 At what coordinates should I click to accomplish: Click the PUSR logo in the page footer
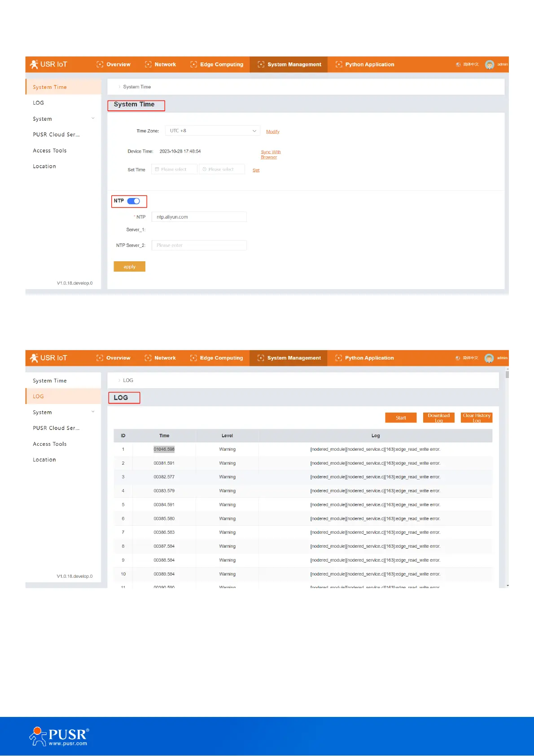(59, 736)
